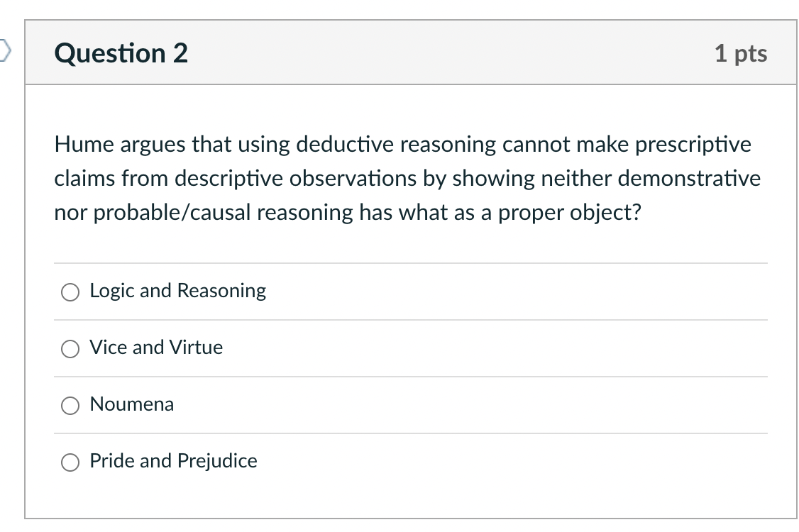Image resolution: width=799 pixels, height=532 pixels.
Task: Select the "Logic and Reasoning" radio button
Action: point(70,291)
